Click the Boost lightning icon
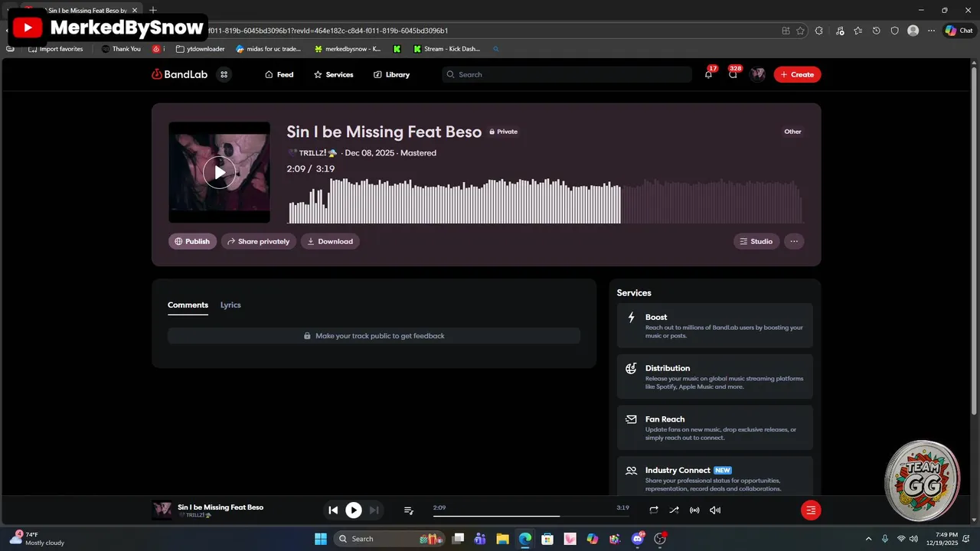Image resolution: width=980 pixels, height=551 pixels. pos(631,317)
